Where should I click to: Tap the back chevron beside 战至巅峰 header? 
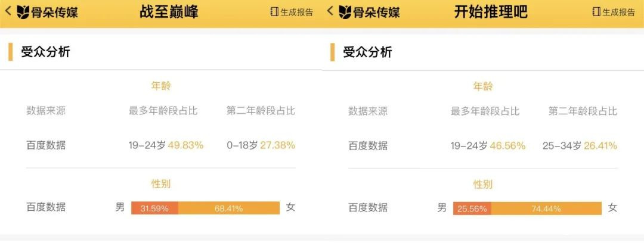(x=8, y=11)
